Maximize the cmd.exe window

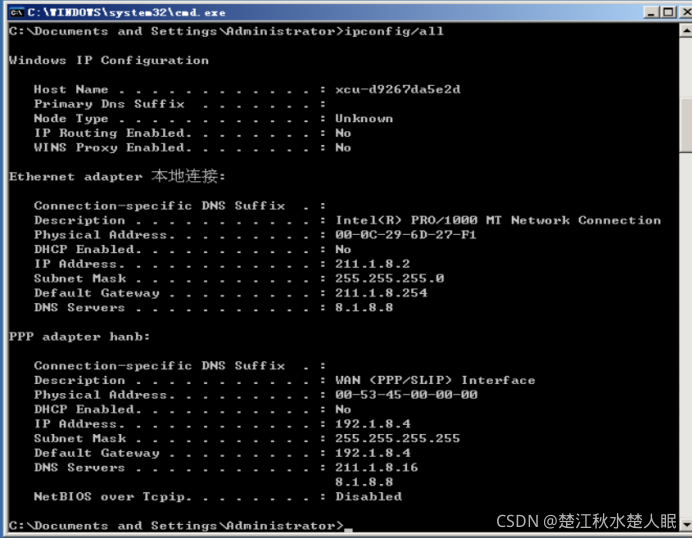click(669, 12)
